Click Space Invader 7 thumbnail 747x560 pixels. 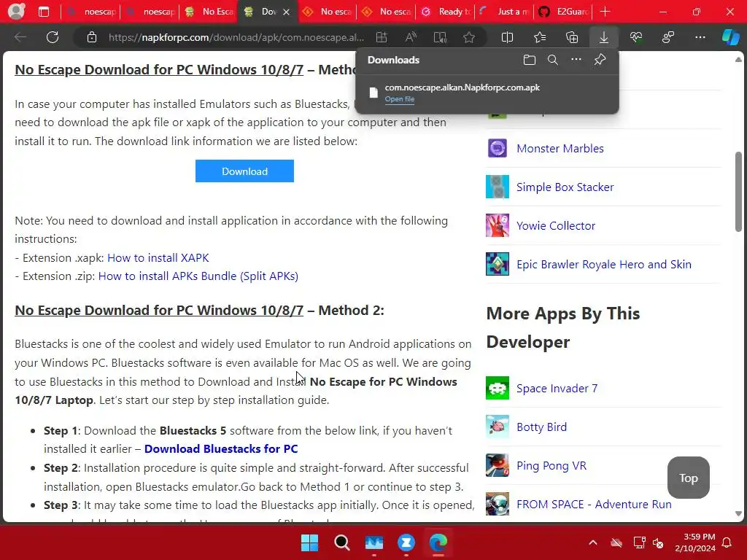498,388
